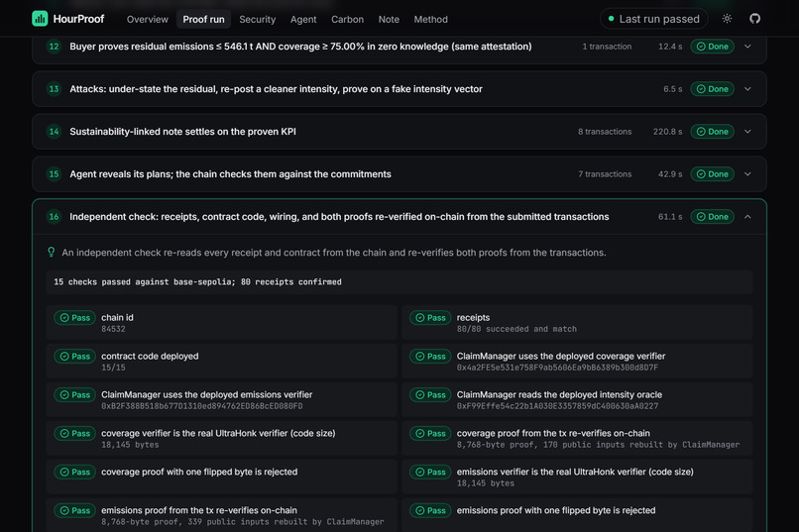Viewport: 799px width, 532px height.
Task: Open the Overview tab
Action: pos(148,20)
